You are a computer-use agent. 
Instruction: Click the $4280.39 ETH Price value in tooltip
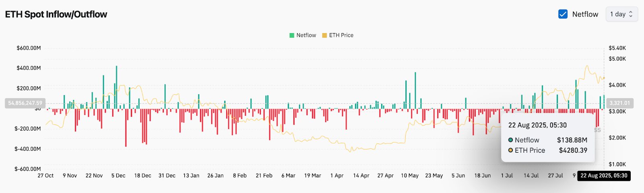coord(573,150)
